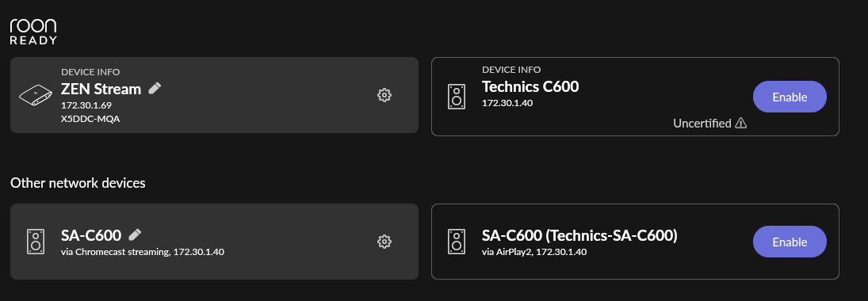
Task: Click the ZEN Stream streamer device icon
Action: point(36,96)
